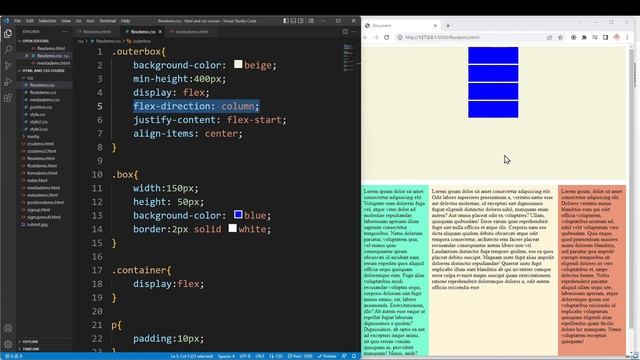Viewport: 640px width, 360px height.
Task: Switch to the flexdemo.html editor tab
Action: [97, 31]
